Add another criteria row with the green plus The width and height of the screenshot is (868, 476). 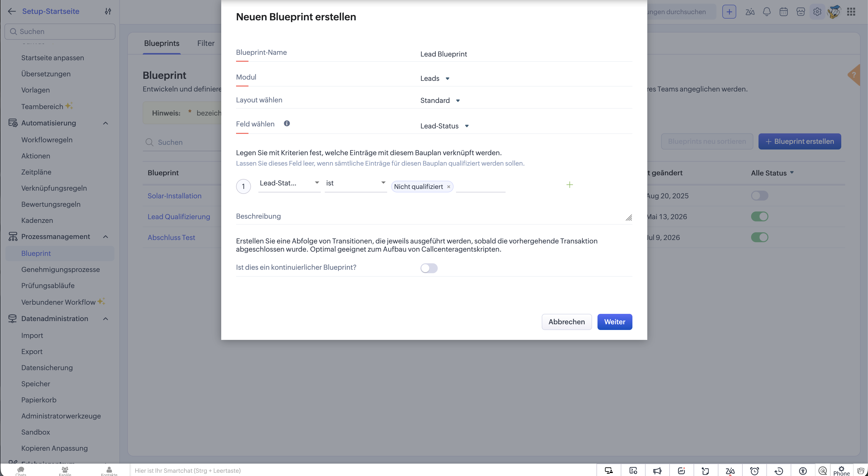[x=570, y=185]
